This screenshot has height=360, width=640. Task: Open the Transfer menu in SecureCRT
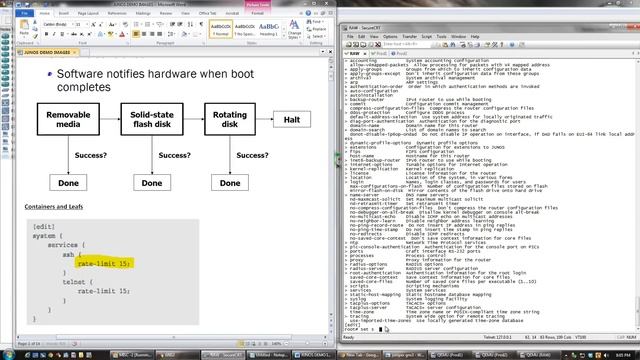point(409,37)
